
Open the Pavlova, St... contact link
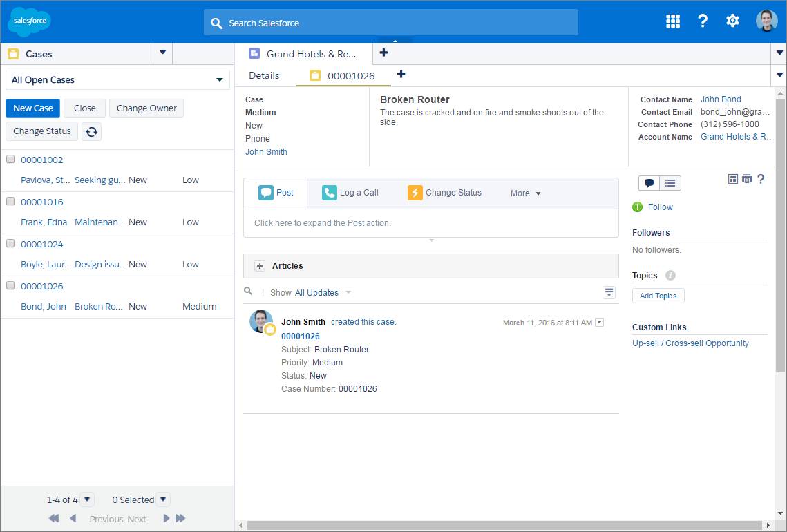point(45,180)
